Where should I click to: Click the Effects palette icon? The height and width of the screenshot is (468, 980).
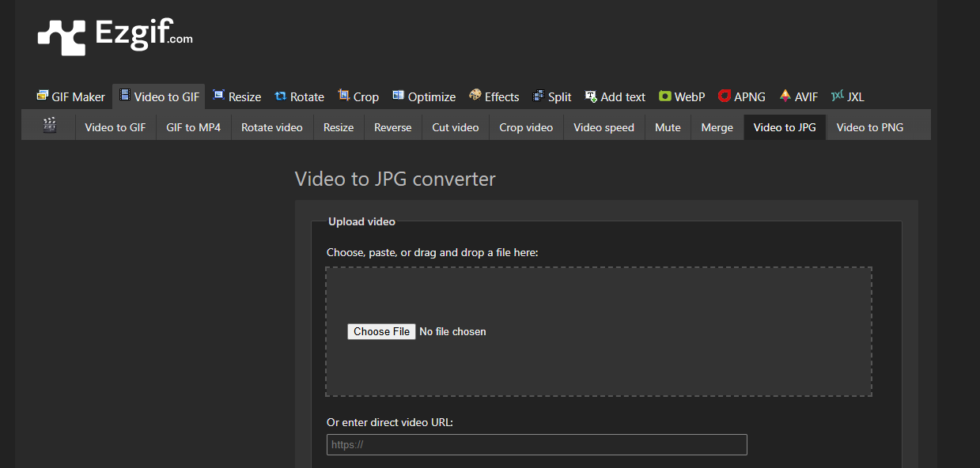475,96
